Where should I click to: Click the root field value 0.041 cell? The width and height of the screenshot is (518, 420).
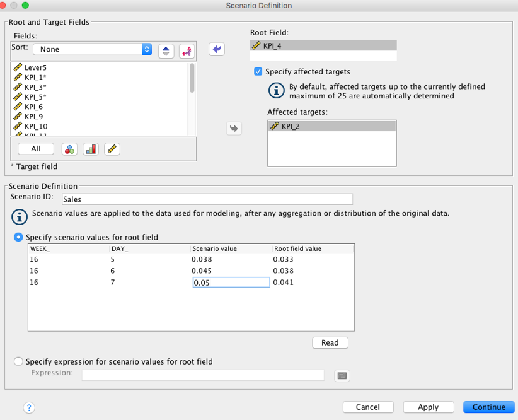[x=313, y=283]
